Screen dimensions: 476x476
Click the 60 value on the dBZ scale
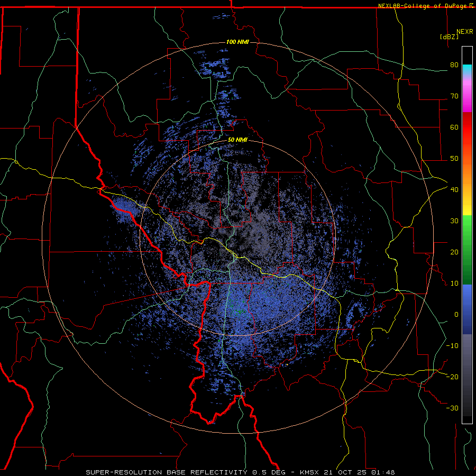tap(454, 127)
